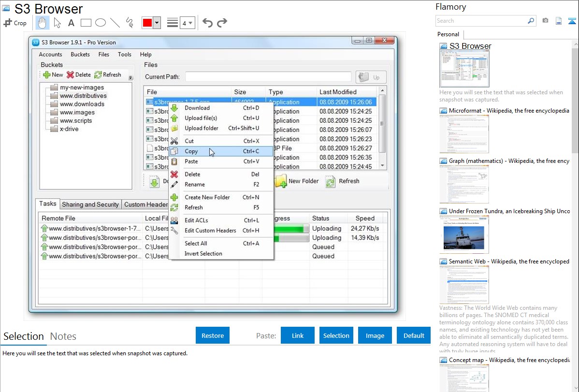This screenshot has width=579, height=392.
Task: Open the line thickness dropdown
Action: [187, 23]
